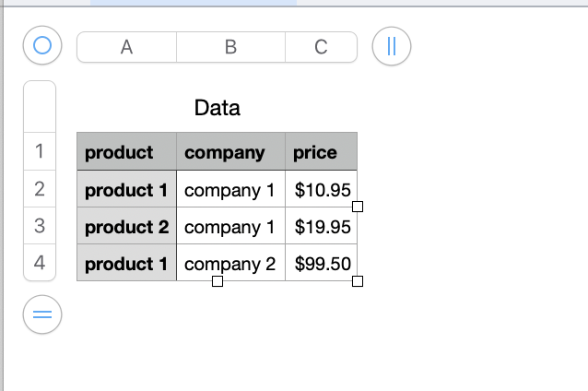
Task: Select column C header
Action: coord(321,48)
